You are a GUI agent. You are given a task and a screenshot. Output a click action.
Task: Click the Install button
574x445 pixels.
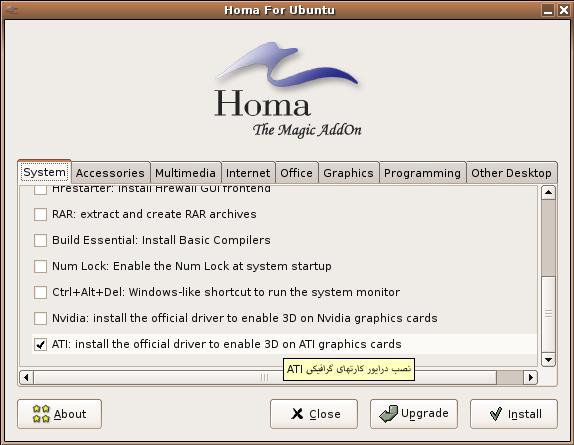coord(514,414)
